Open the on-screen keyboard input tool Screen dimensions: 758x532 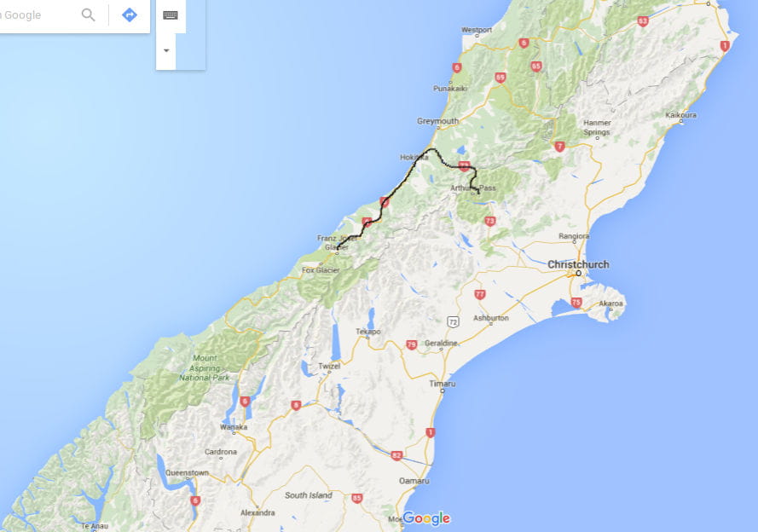171,15
